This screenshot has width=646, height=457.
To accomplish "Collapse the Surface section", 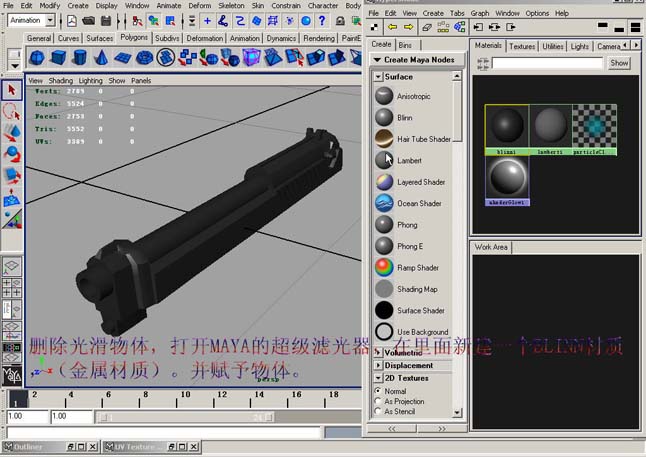I will point(378,77).
